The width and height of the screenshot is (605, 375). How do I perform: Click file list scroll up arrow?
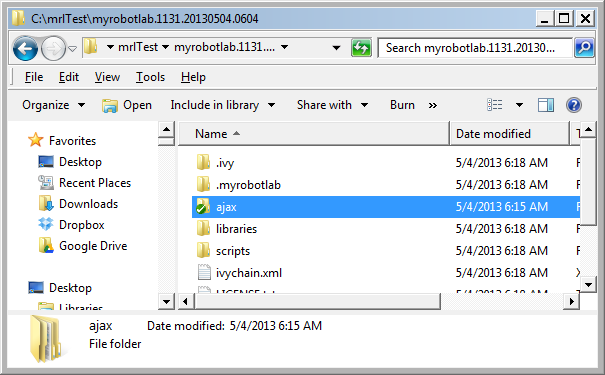point(588,129)
